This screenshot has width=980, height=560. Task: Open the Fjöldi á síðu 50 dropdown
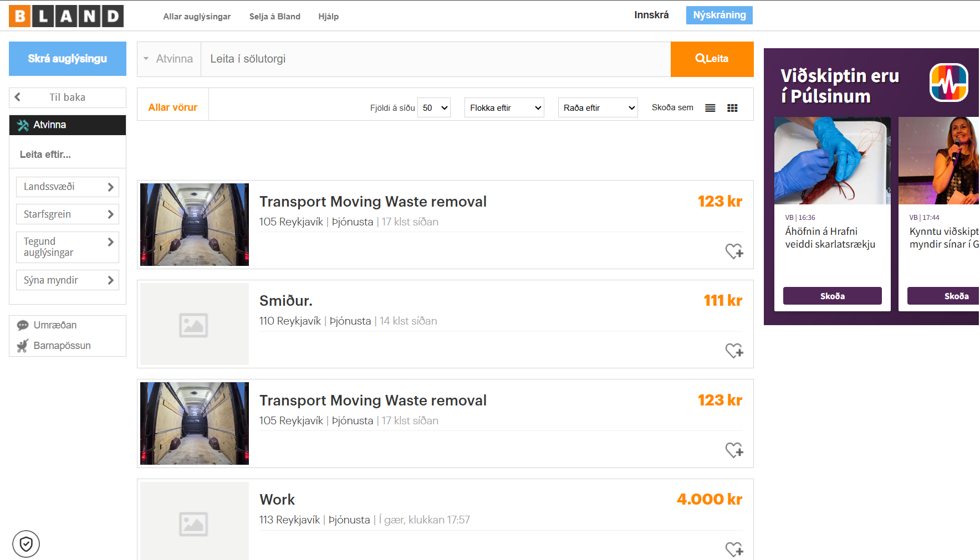433,107
